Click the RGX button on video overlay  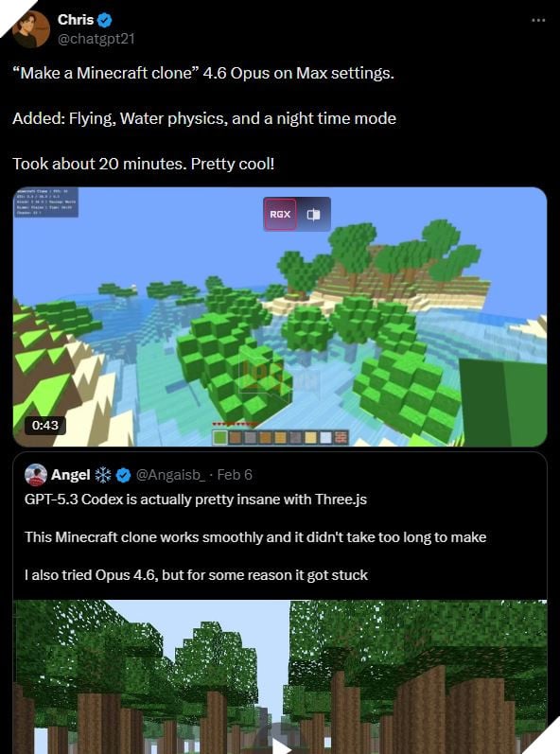[x=280, y=214]
